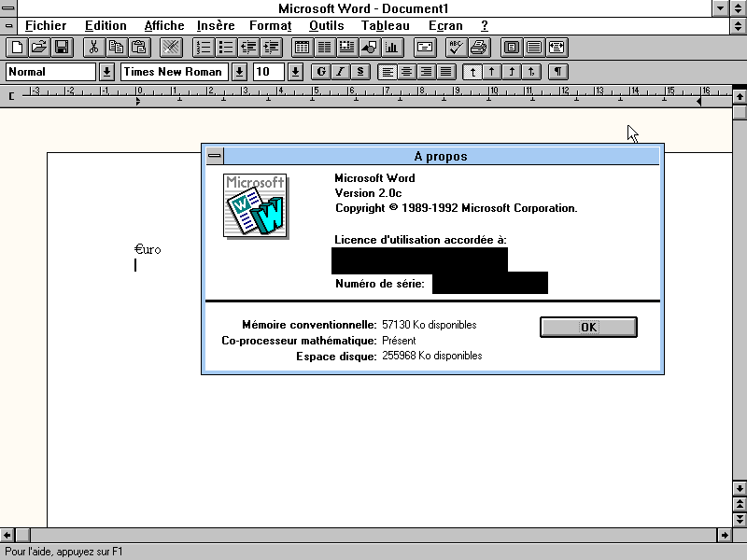Insert a table using toolbar icon

point(302,48)
